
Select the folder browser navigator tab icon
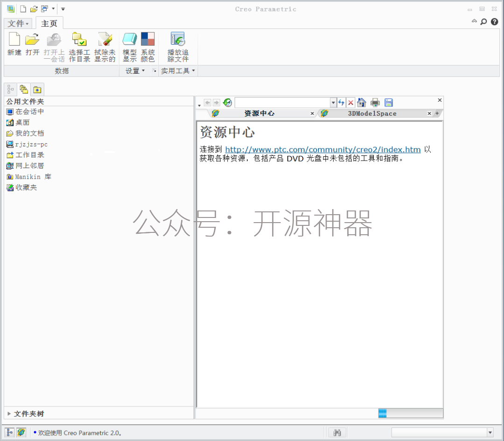click(x=24, y=89)
